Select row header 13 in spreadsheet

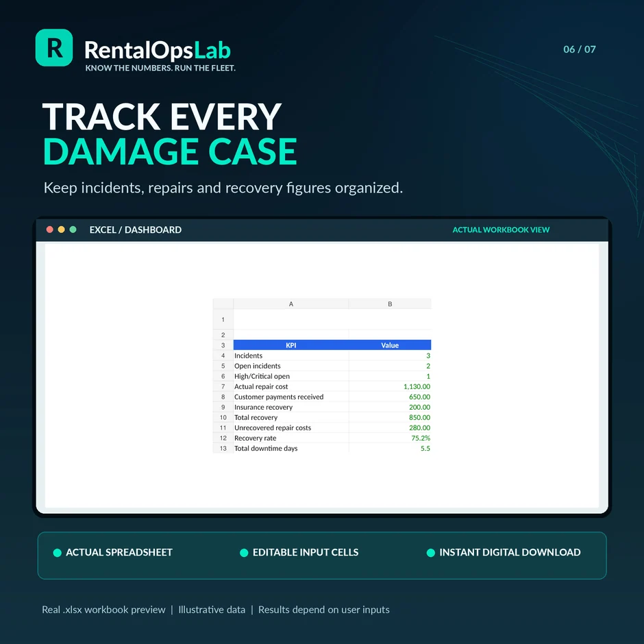click(223, 448)
